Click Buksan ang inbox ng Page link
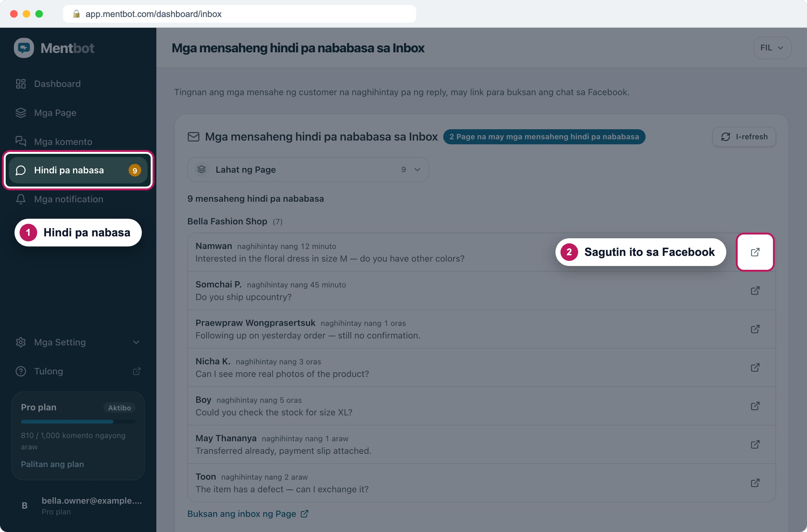The height and width of the screenshot is (532, 807). point(248,514)
